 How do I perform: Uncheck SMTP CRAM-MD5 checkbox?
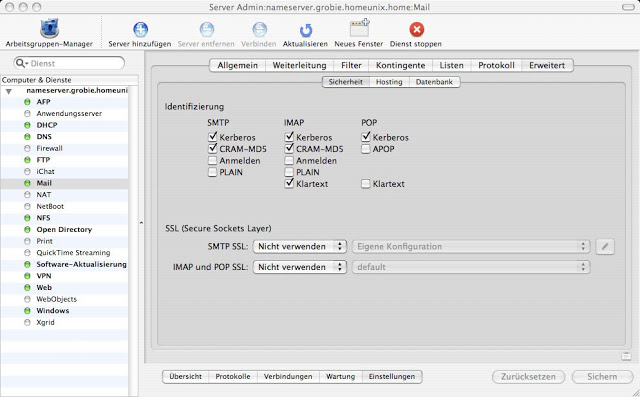(212, 149)
